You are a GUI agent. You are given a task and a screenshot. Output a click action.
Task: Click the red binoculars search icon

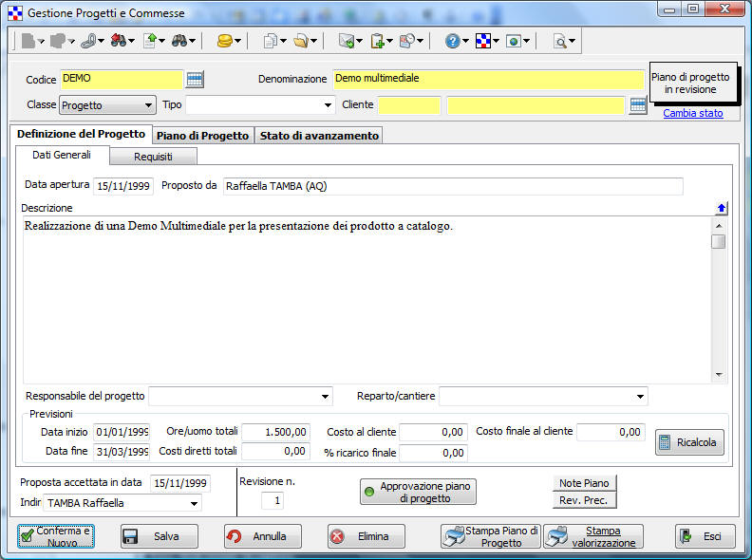point(119,41)
